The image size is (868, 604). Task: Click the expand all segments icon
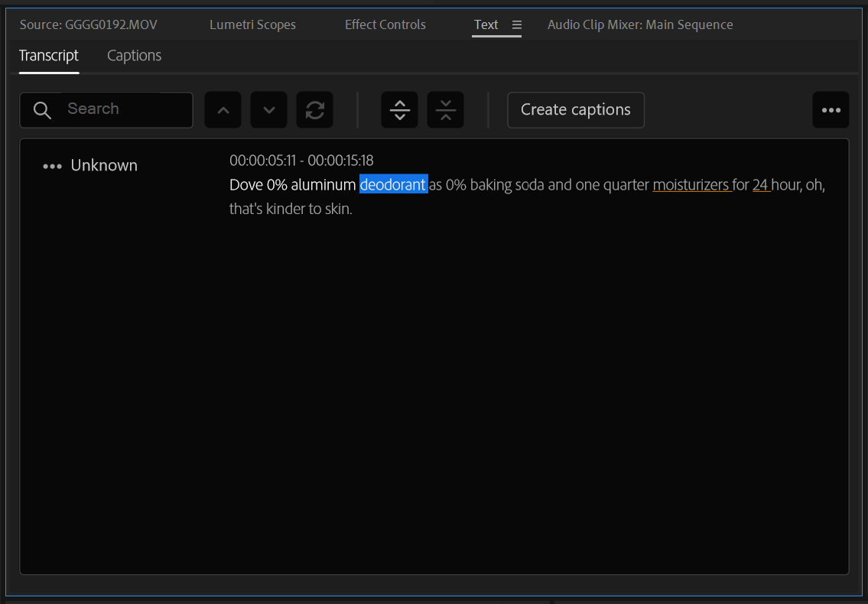click(399, 109)
